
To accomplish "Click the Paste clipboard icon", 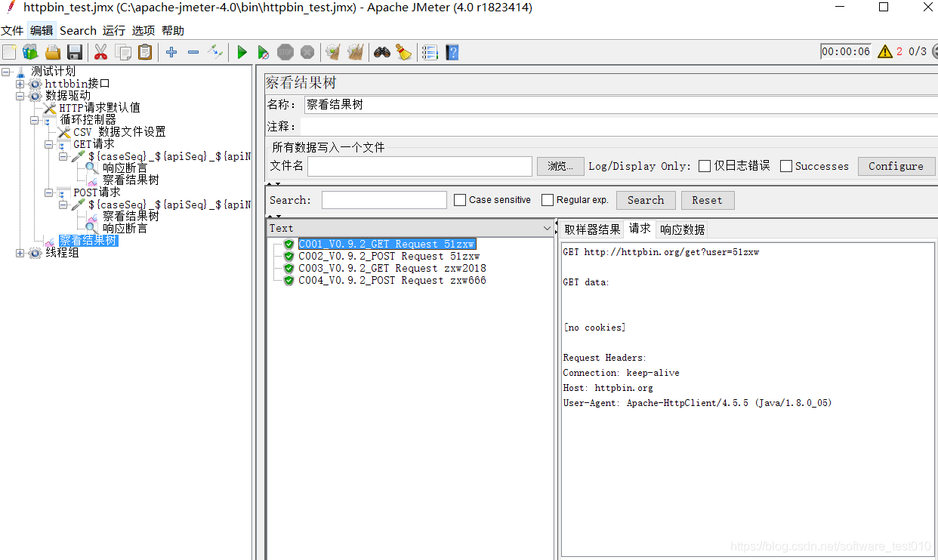I will point(144,52).
